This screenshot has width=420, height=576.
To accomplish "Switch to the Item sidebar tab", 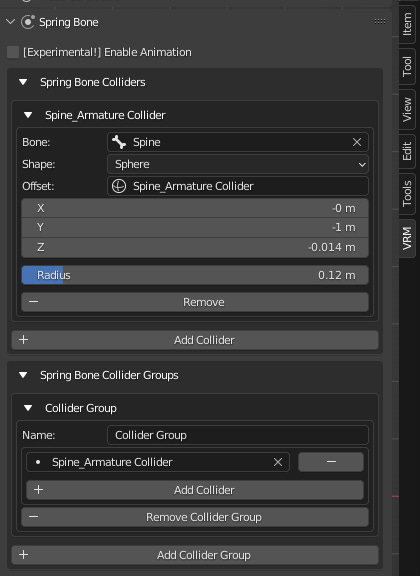I will tap(407, 24).
